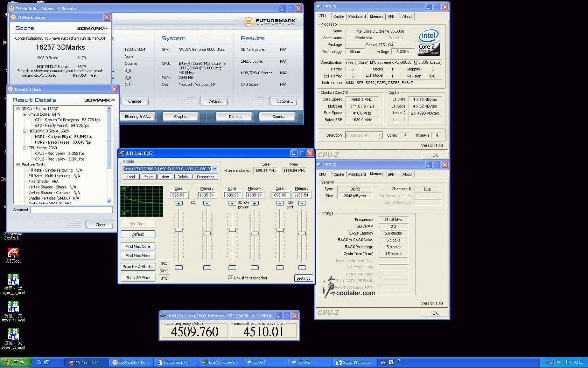Open the Cache tab in upper CPU-Z
588x368 pixels.
click(338, 16)
